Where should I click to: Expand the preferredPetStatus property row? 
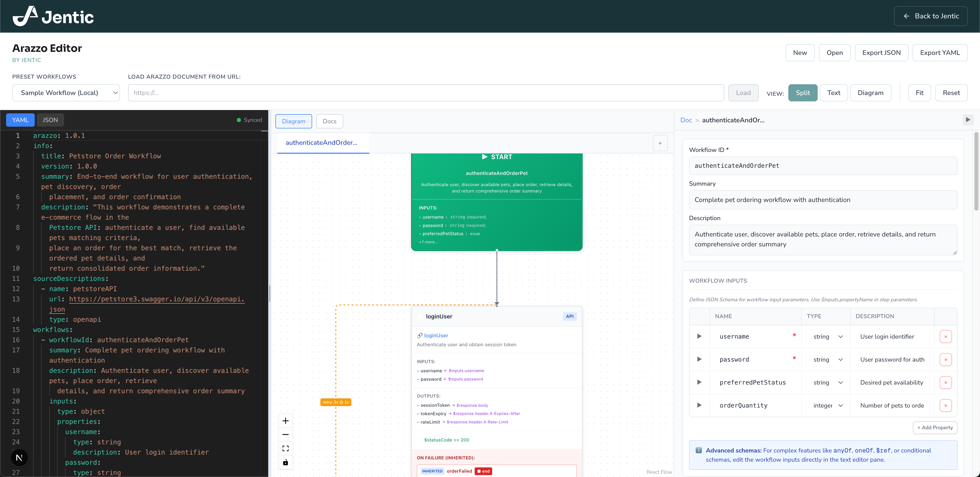[699, 383]
